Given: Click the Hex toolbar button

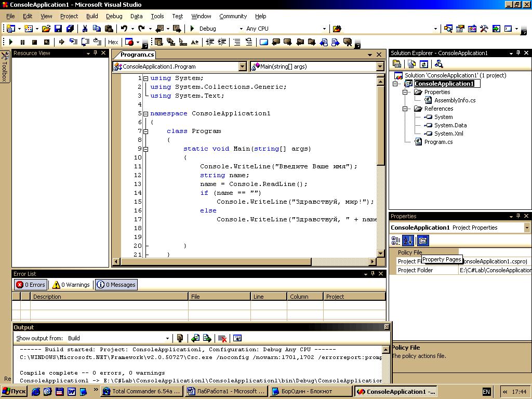Looking at the screenshot, I should pos(113,42).
